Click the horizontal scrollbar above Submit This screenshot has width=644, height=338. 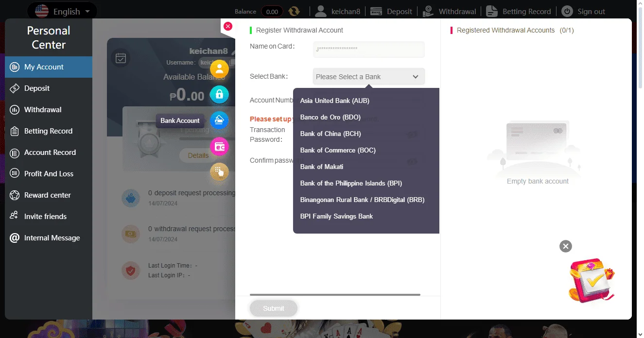tap(335, 294)
